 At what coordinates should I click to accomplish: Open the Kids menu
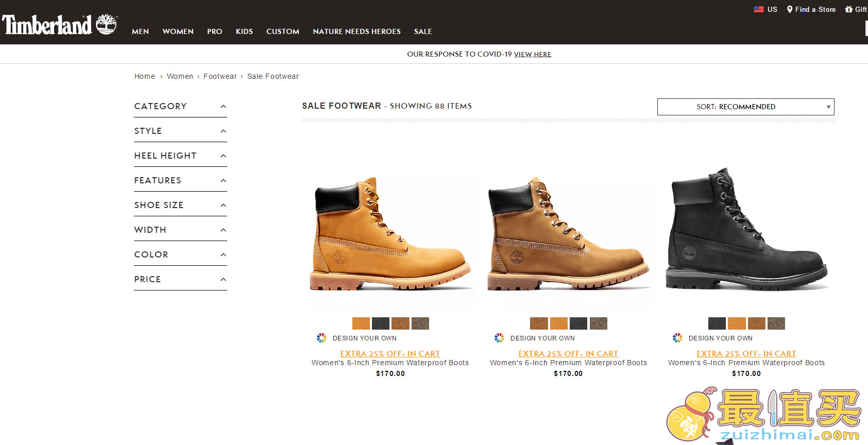(x=244, y=31)
